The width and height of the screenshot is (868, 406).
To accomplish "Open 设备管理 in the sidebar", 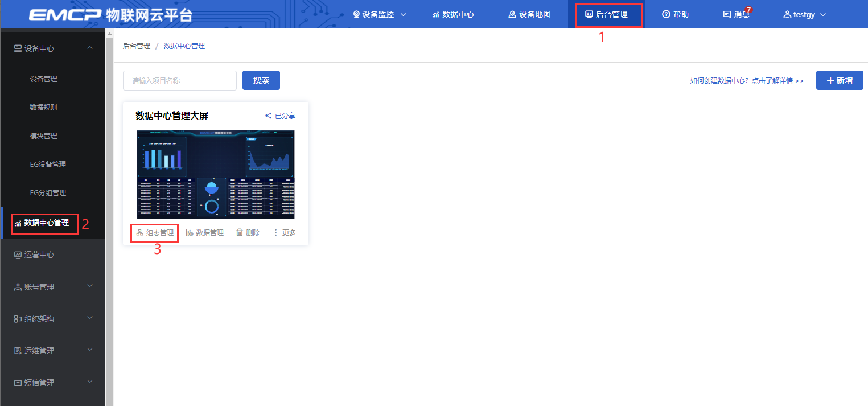I will coord(43,79).
